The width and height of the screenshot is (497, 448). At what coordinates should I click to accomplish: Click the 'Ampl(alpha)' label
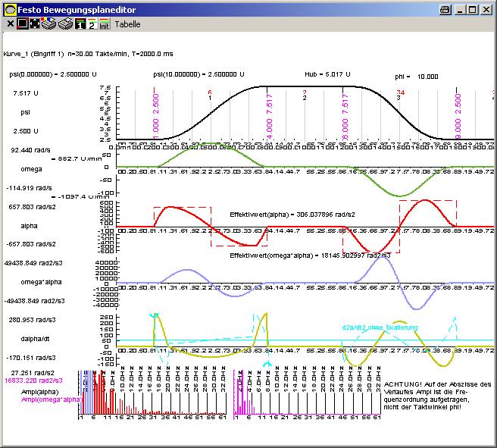[40, 392]
